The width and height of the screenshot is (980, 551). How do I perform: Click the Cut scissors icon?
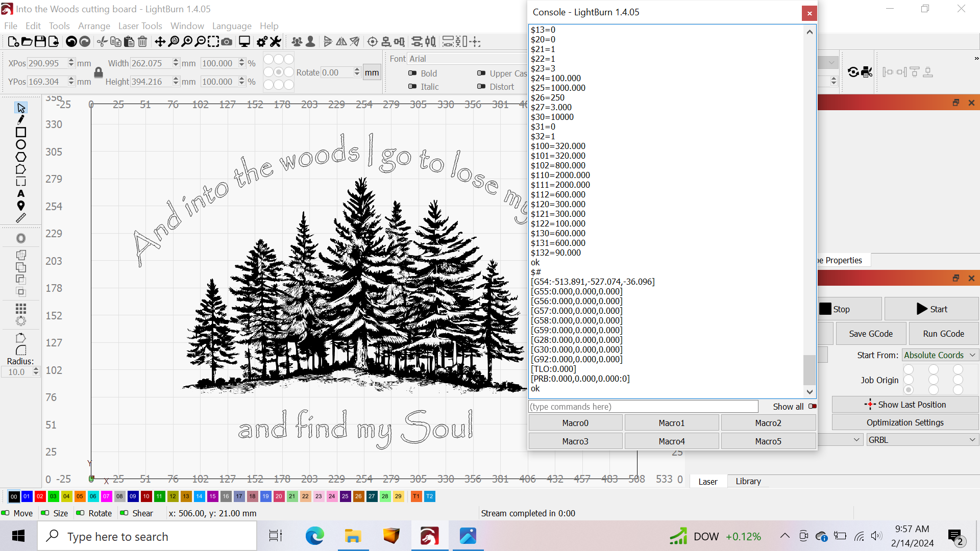103,42
